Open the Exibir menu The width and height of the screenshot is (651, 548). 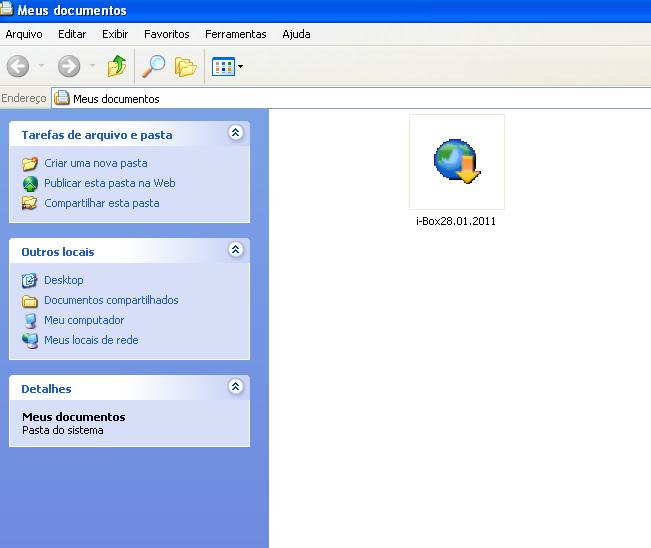115,34
